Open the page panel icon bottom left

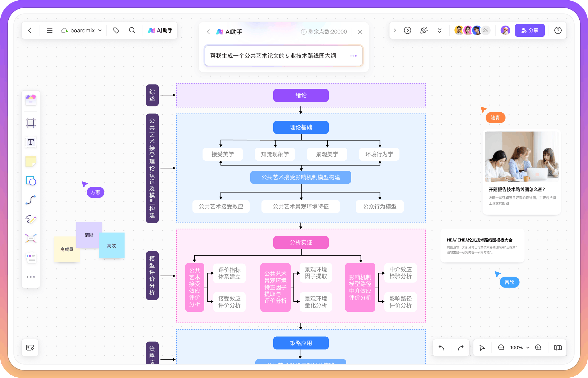(30, 348)
